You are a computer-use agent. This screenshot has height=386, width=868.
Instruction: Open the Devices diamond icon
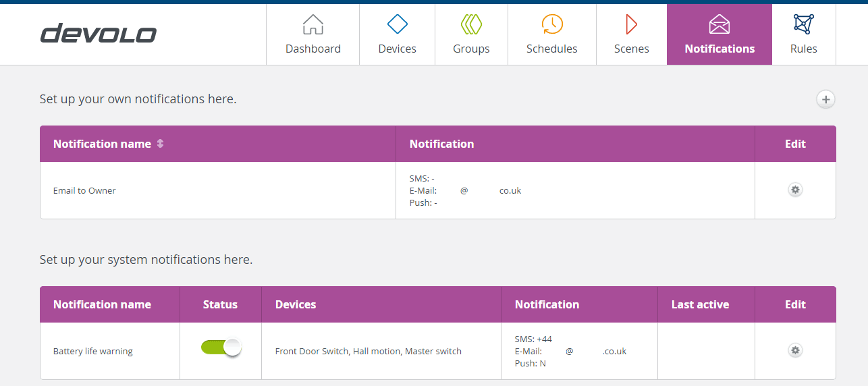(397, 25)
